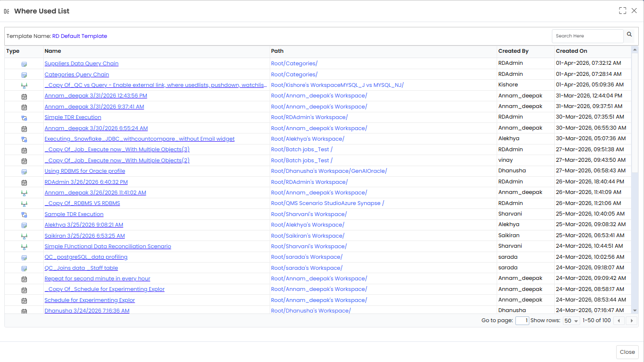Sort by the Created On column header
644x362 pixels.
[572, 51]
